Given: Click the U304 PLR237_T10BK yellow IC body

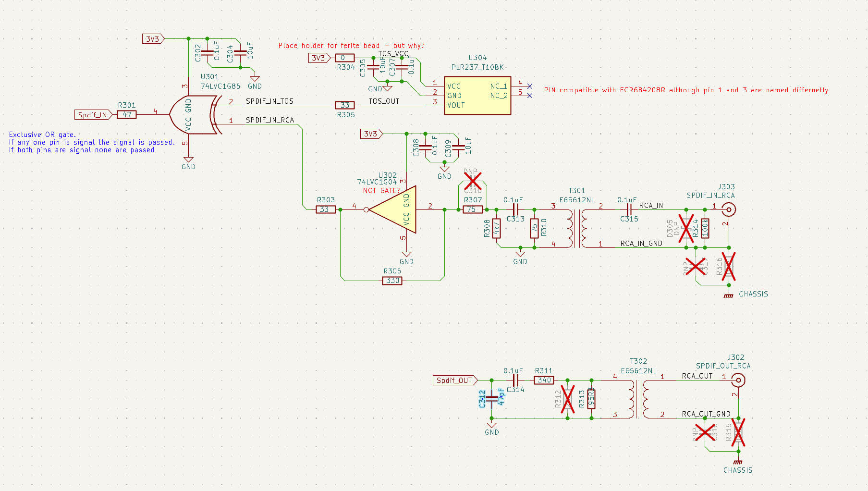Looking at the screenshot, I should 477,96.
